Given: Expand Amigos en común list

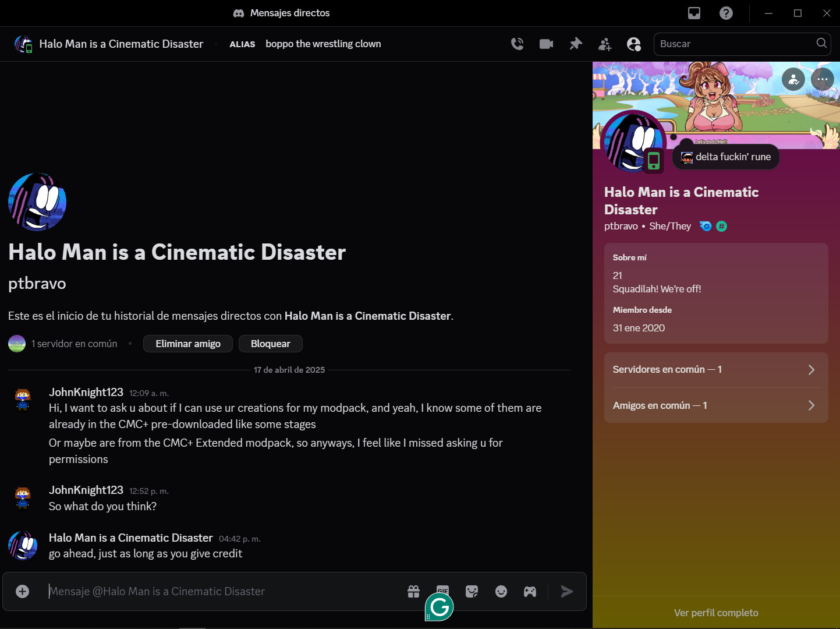Looking at the screenshot, I should [x=715, y=405].
